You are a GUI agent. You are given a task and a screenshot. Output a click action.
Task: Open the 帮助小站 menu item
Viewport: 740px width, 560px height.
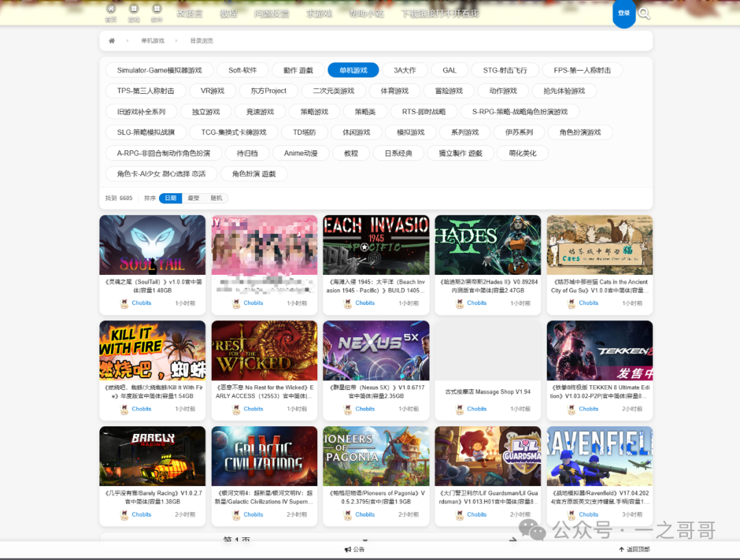coord(367,14)
